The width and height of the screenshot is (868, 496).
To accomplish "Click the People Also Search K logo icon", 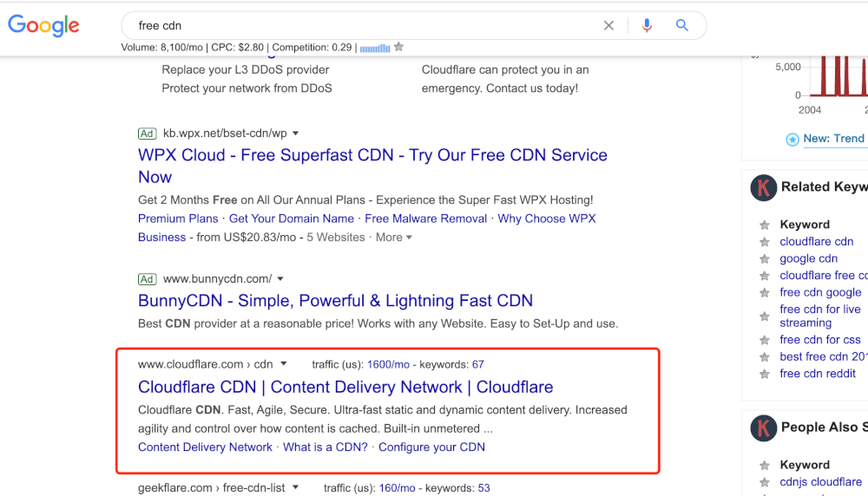I will [763, 427].
